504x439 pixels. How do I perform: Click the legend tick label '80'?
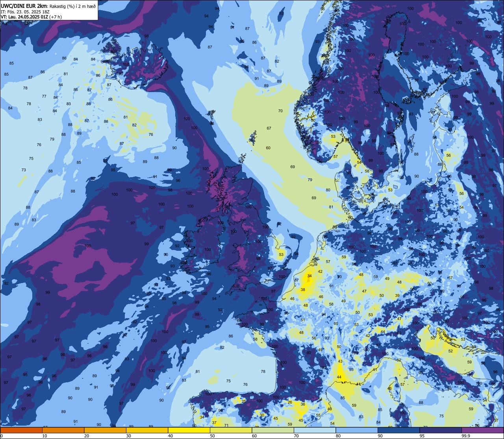pyautogui.click(x=338, y=436)
